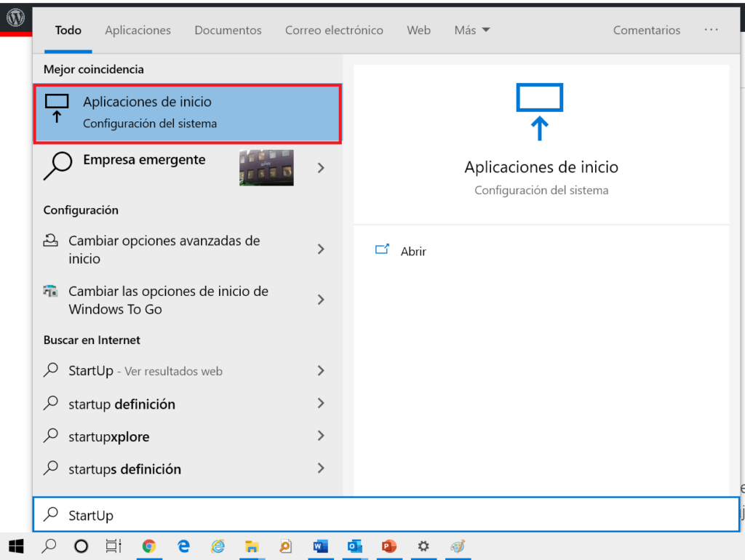This screenshot has width=745, height=560.
Task: Open the Paint palette taskbar icon
Action: (x=458, y=546)
